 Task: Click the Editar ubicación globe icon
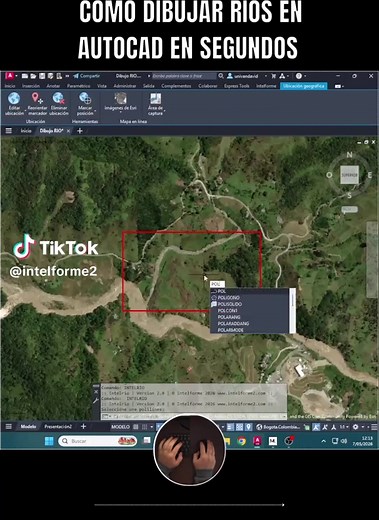tap(14, 99)
